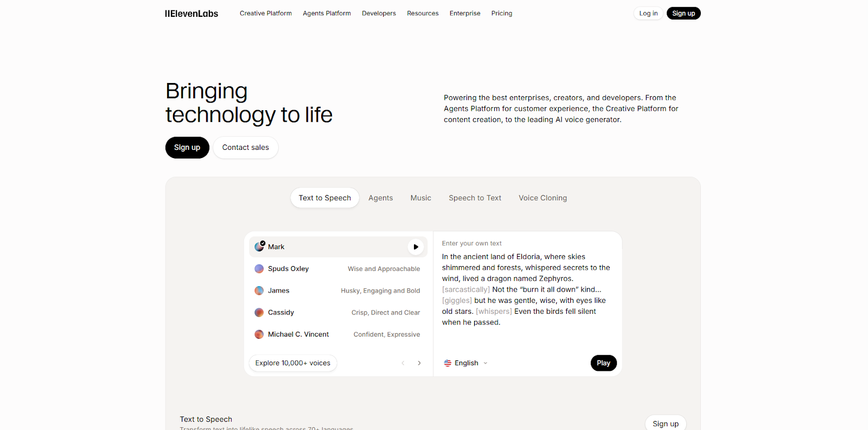
Task: Click Sign up beside the Text to Speech heading
Action: click(x=666, y=424)
